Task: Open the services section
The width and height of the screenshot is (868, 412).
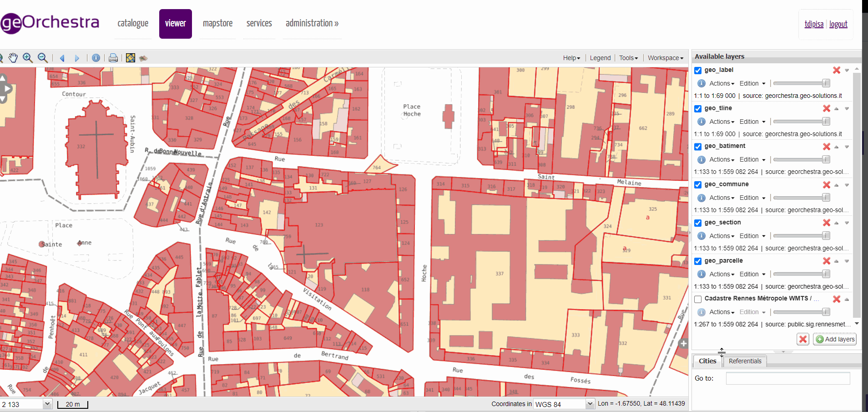Action: point(259,23)
